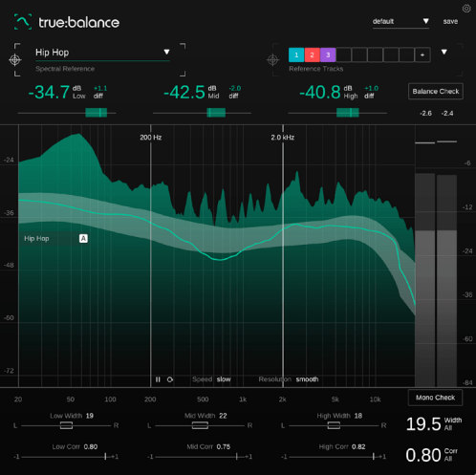Click the -2.6 peak level readout
Viewport: 476px width, 475px height.
point(425,114)
